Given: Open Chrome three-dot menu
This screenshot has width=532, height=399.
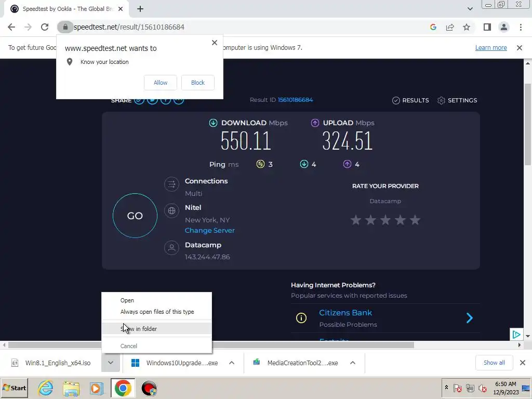Looking at the screenshot, I should 521,27.
